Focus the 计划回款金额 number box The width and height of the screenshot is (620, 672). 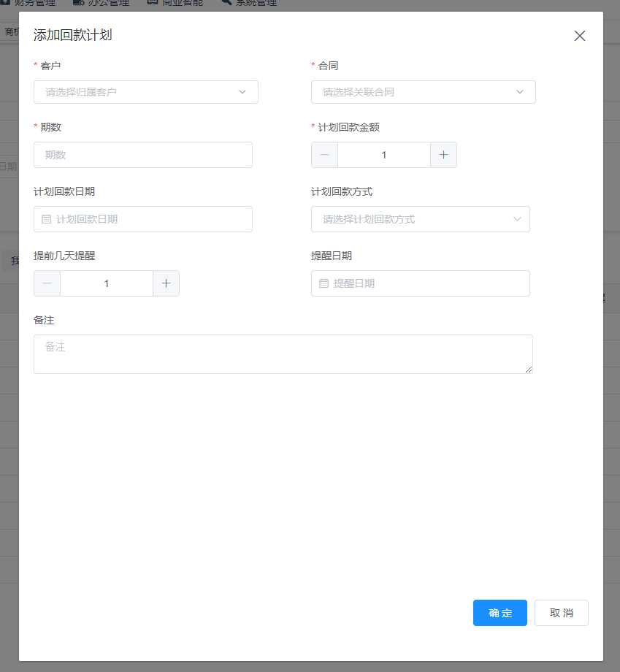coord(384,155)
